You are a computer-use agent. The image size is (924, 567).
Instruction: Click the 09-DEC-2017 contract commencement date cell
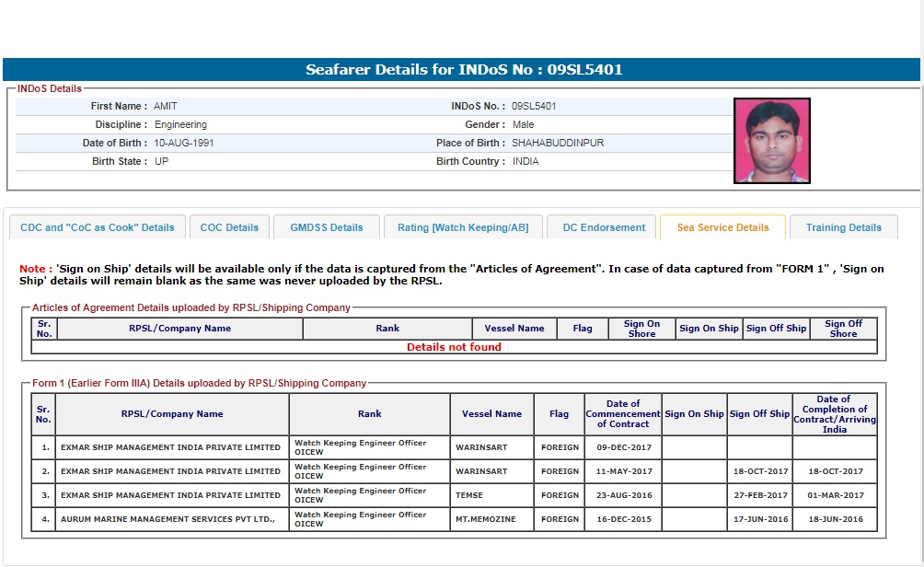[623, 447]
